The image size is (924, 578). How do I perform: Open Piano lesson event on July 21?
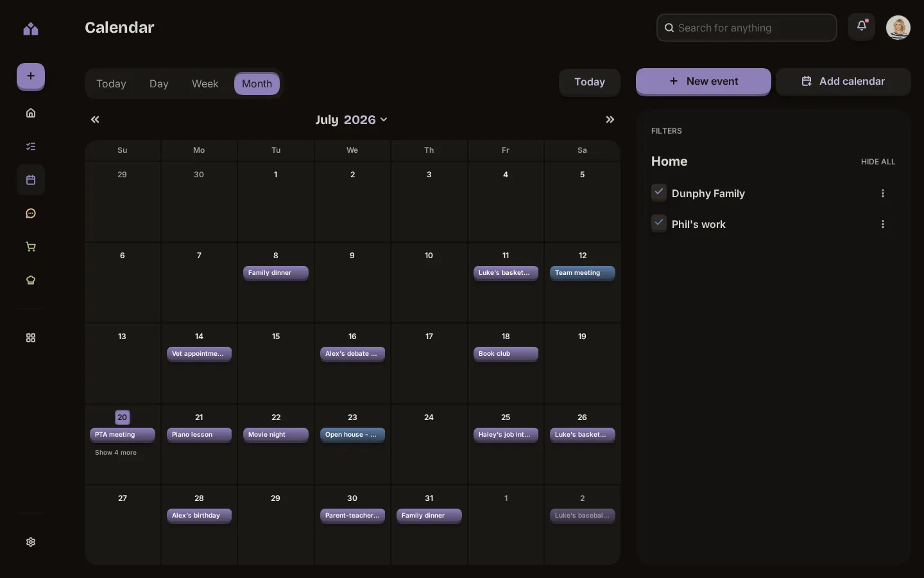pyautogui.click(x=199, y=435)
